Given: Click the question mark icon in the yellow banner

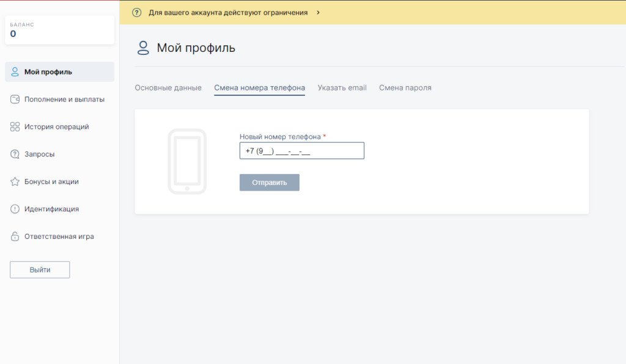Looking at the screenshot, I should tap(136, 12).
